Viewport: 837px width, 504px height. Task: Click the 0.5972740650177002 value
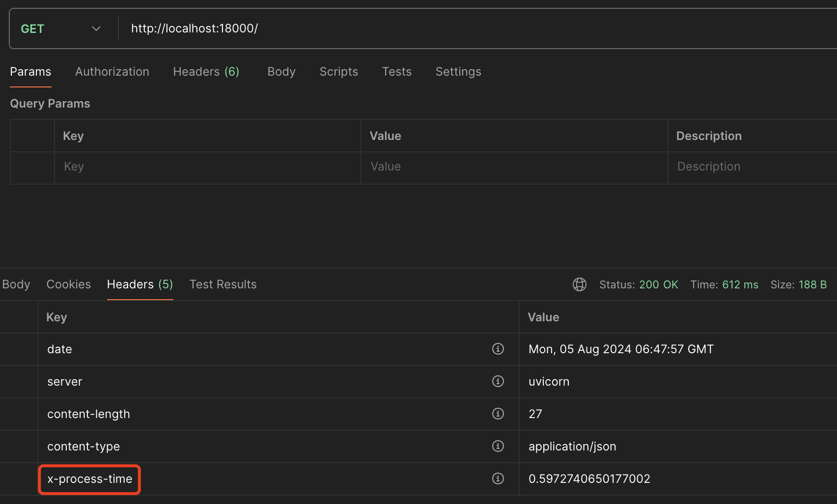(589, 479)
